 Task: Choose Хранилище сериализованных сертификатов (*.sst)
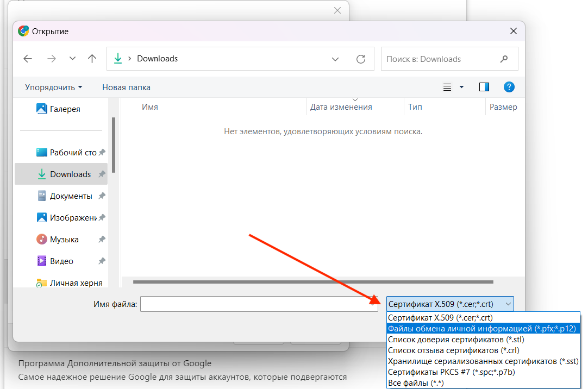click(483, 361)
